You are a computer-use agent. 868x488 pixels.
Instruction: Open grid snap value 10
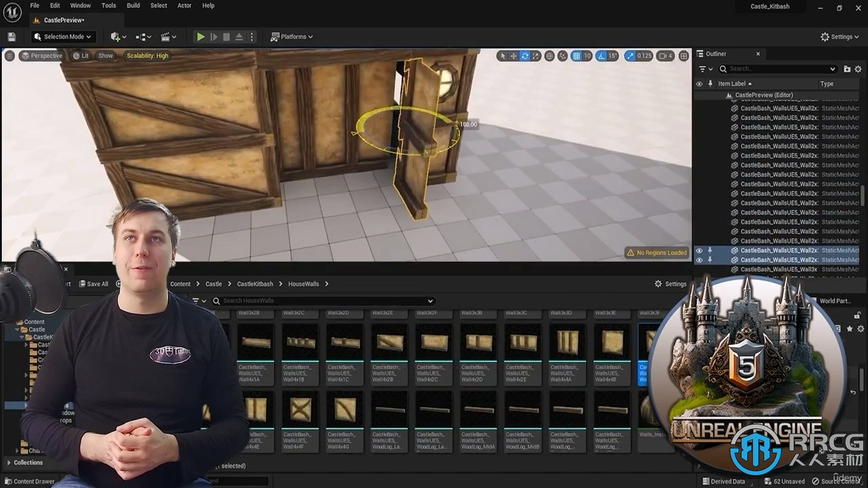pos(587,56)
